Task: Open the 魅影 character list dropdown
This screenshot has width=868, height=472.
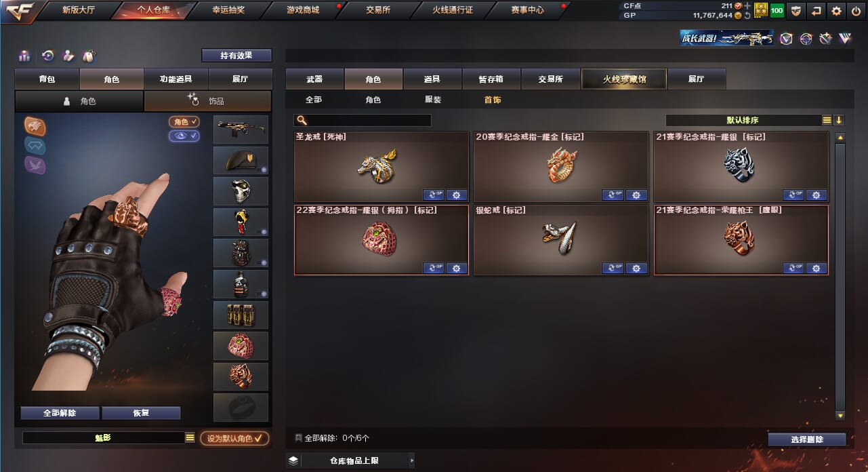Action: tap(190, 438)
